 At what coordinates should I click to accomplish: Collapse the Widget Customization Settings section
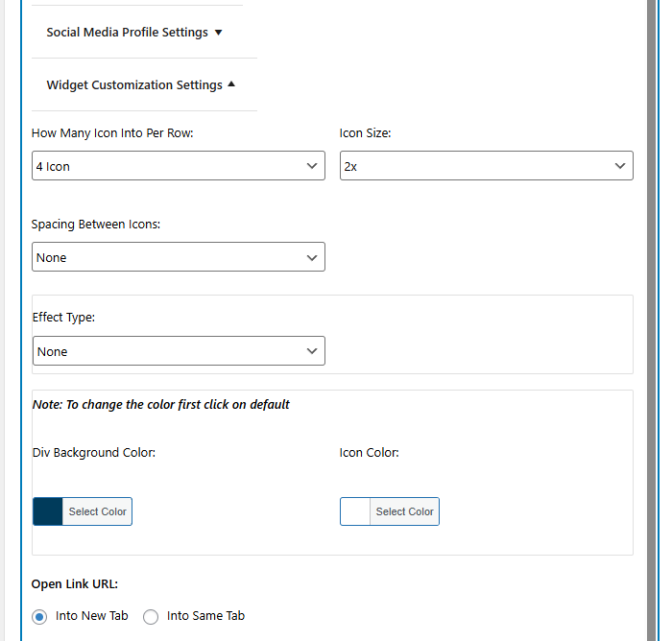point(133,85)
